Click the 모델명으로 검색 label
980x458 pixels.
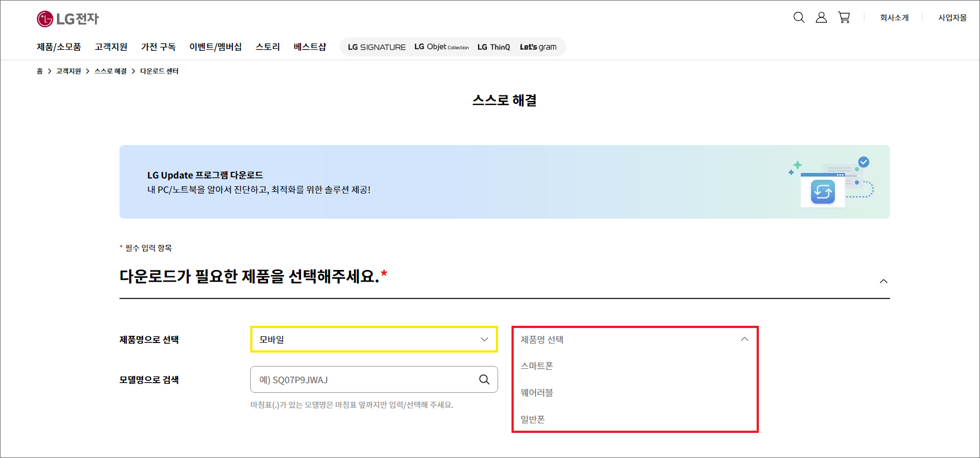point(149,380)
